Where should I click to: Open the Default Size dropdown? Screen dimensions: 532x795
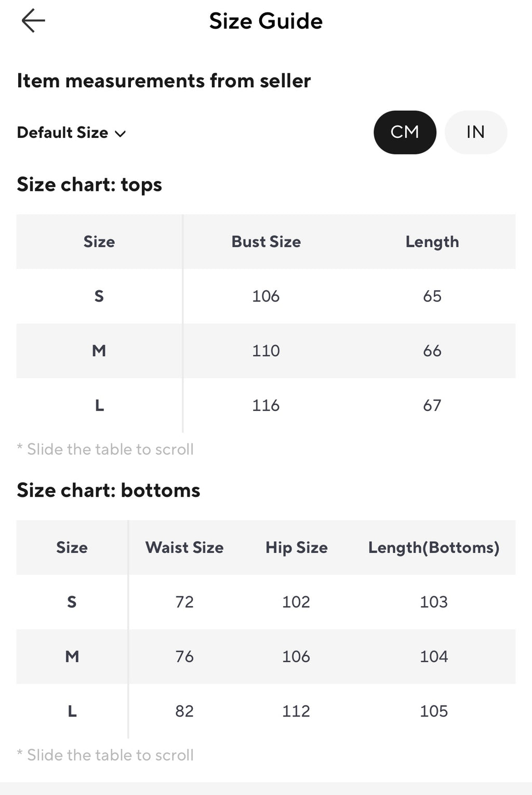(71, 133)
